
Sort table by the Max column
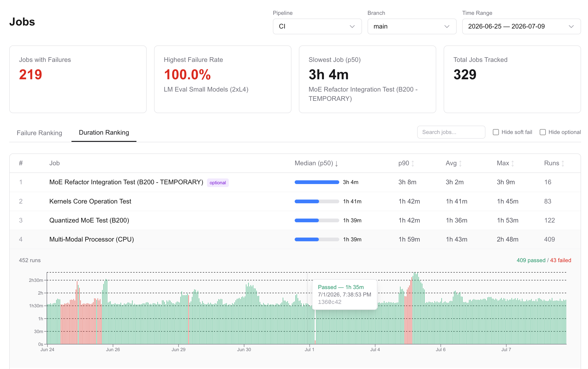(505, 163)
